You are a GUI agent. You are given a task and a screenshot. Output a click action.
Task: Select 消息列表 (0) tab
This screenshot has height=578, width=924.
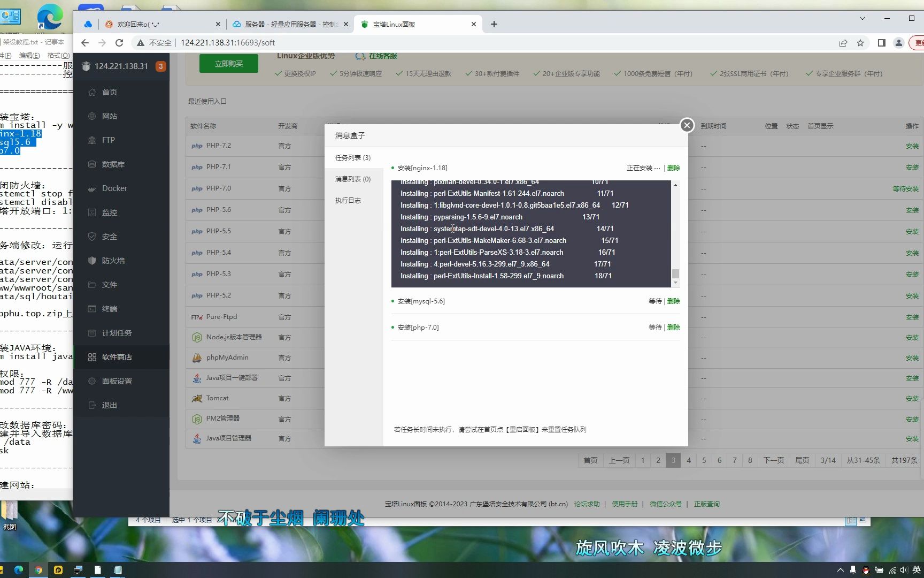(x=353, y=179)
